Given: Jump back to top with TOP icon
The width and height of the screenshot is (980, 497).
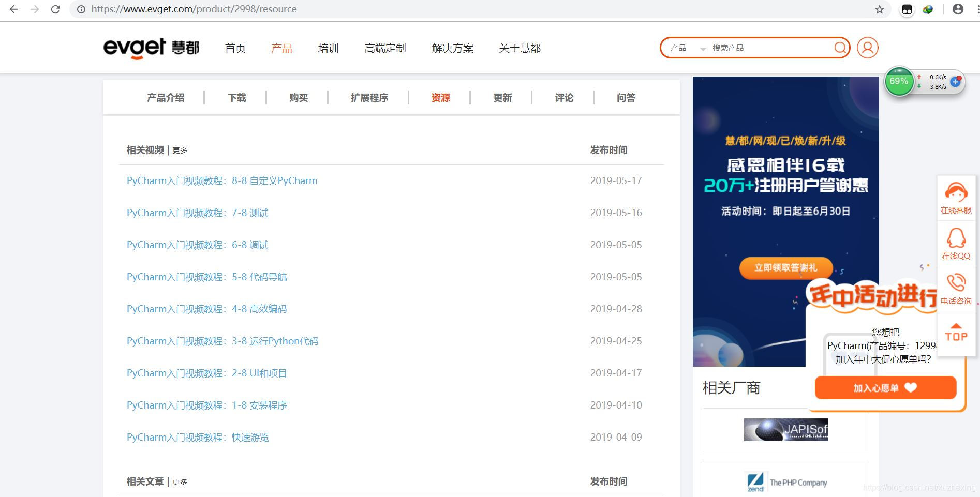Looking at the screenshot, I should 956,333.
